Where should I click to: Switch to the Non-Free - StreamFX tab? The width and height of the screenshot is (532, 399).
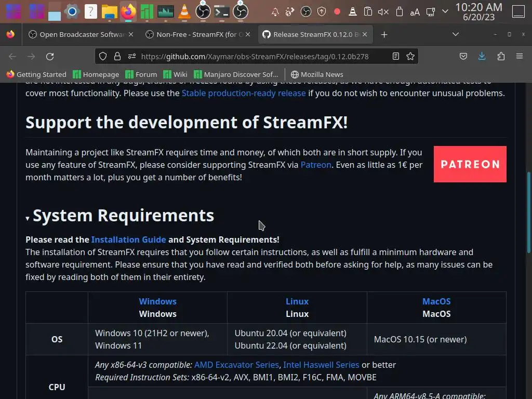(198, 34)
